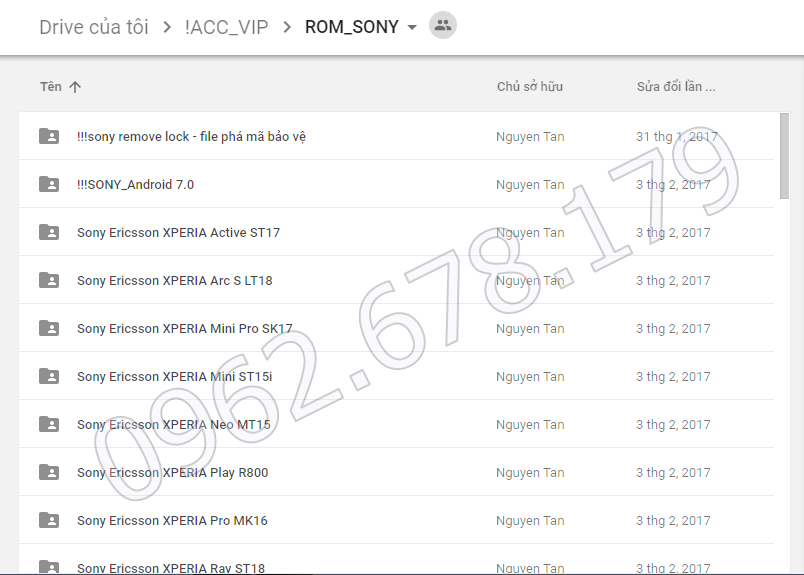Viewport: 804px width, 575px height.
Task: Open 'Sửa đổi lần ...' column header
Action: click(676, 87)
